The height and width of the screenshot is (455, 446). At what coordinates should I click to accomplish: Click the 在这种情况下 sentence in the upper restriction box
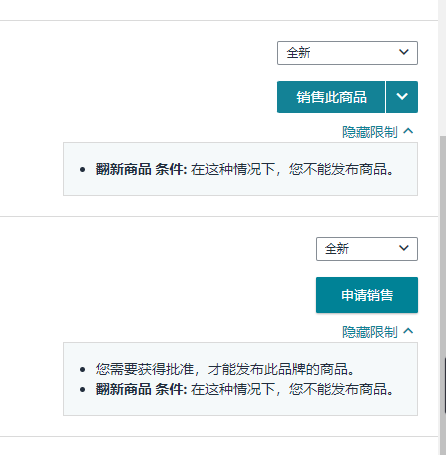click(x=292, y=169)
